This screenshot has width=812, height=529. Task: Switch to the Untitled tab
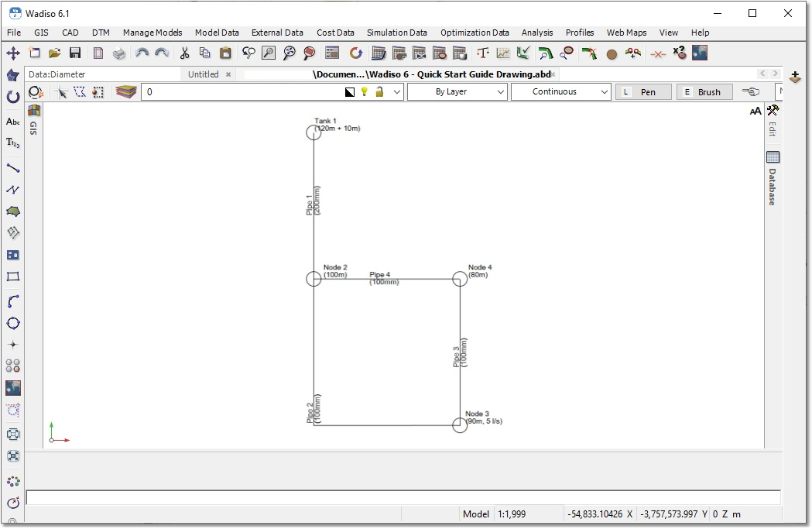[x=203, y=74]
